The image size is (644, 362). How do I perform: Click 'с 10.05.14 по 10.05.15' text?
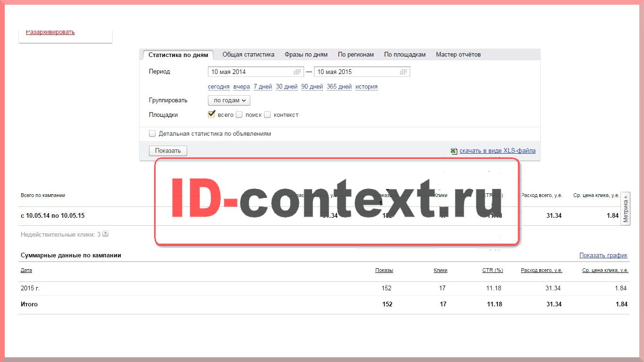point(53,216)
